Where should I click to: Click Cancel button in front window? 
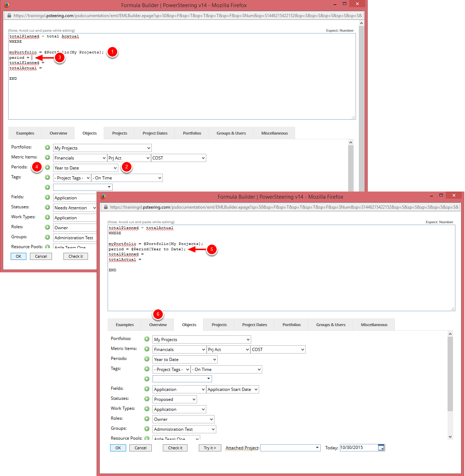(140, 448)
